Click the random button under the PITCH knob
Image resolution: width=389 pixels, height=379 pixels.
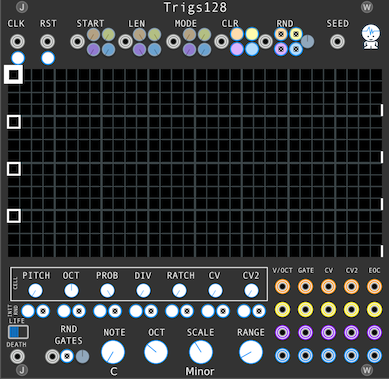coord(43,311)
